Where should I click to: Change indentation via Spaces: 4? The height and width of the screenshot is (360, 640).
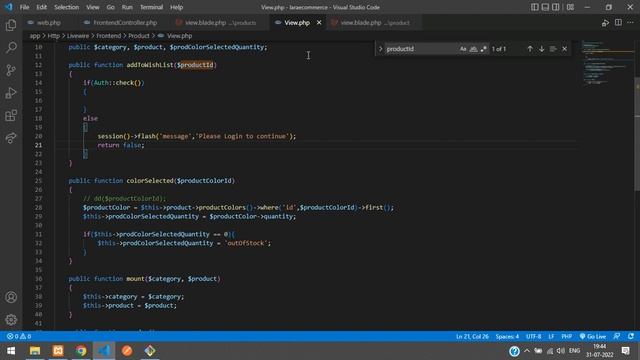point(507,337)
